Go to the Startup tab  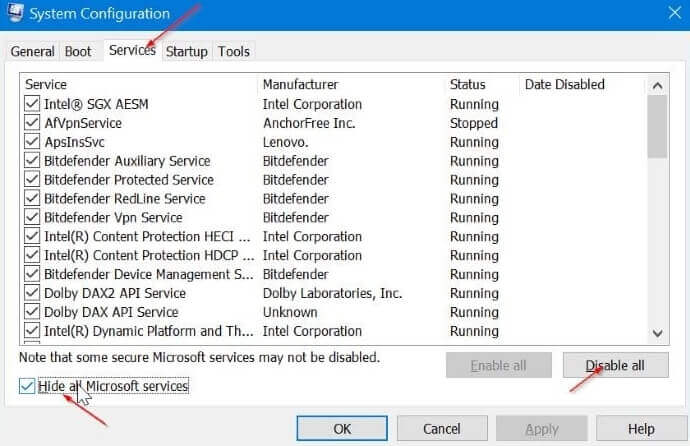point(187,51)
